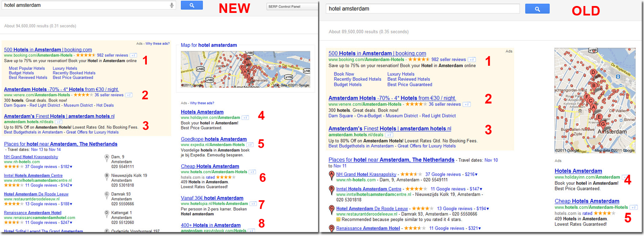The width and height of the screenshot is (644, 236).
Task: Select 'Nov 14' travel date in NEW panel
Action: tap(55, 150)
